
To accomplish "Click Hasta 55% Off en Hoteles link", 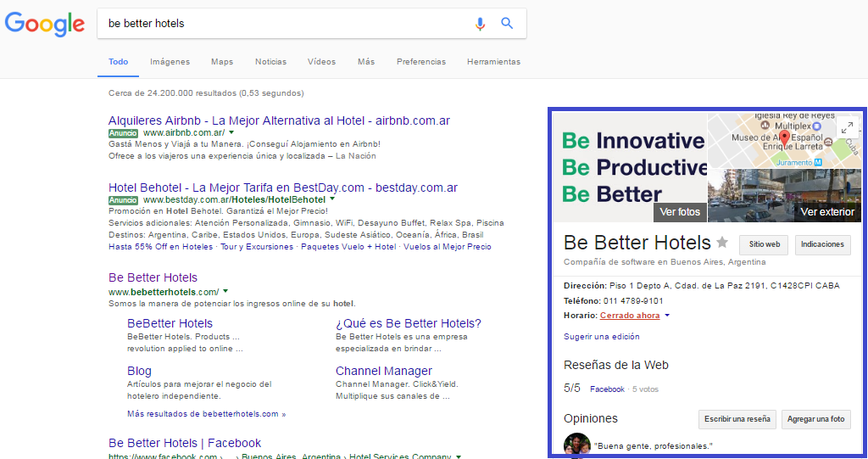I will [x=160, y=247].
